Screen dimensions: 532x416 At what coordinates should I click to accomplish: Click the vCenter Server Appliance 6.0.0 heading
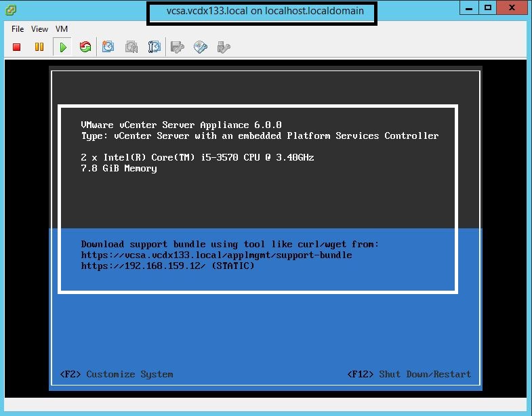(181, 125)
